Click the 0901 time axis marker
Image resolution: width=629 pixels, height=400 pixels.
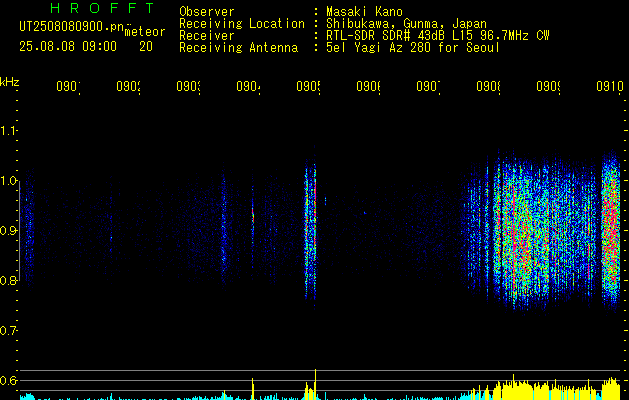point(68,86)
